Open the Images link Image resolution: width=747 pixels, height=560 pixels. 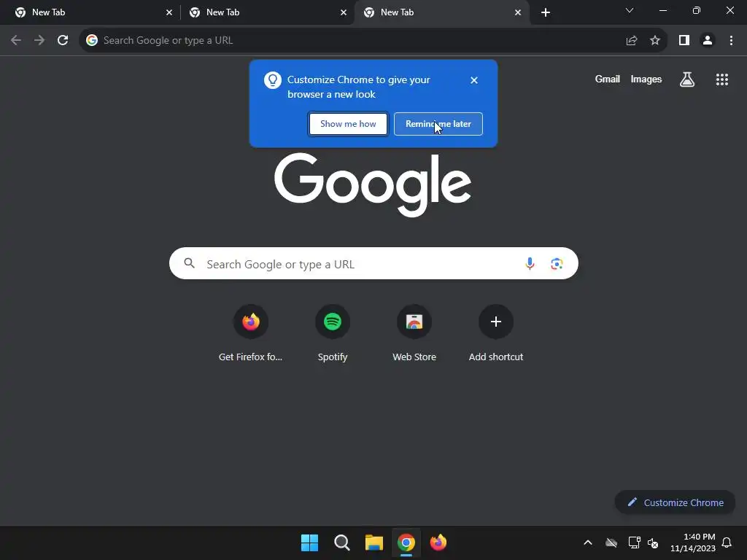pyautogui.click(x=646, y=79)
